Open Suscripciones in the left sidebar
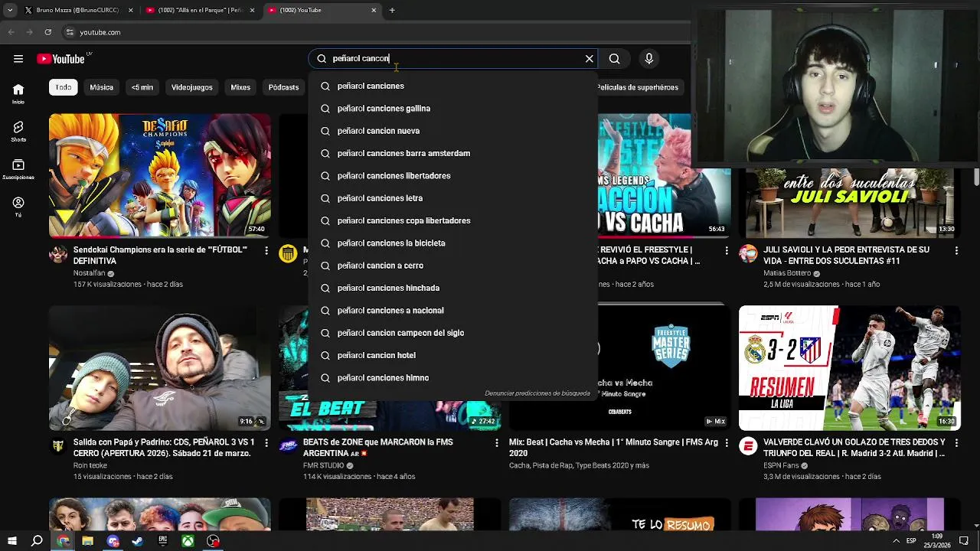This screenshot has height=551, width=980. click(18, 169)
